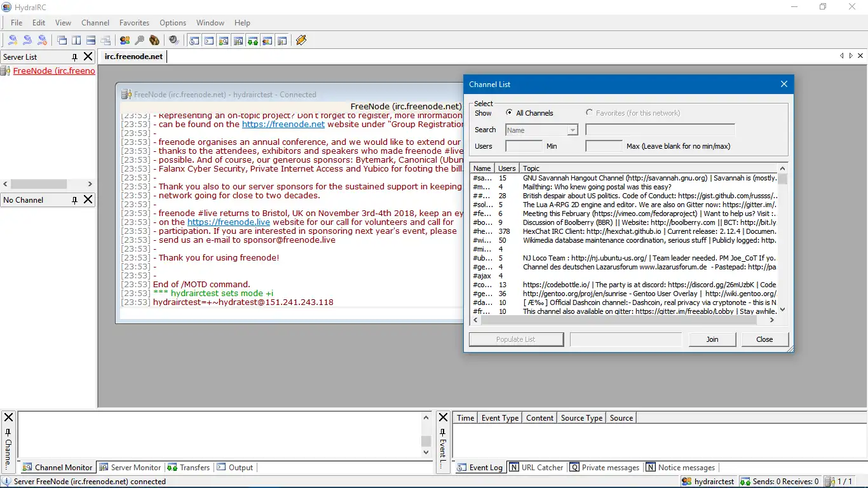
Task: Sort channel list by Topic column
Action: click(649, 168)
